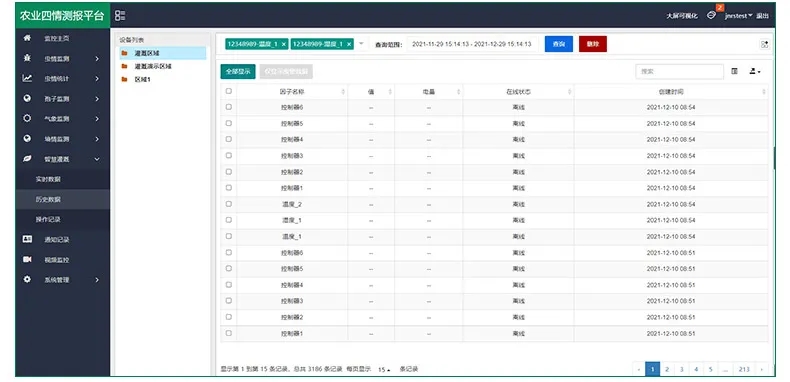Click the table search input field

pos(679,72)
